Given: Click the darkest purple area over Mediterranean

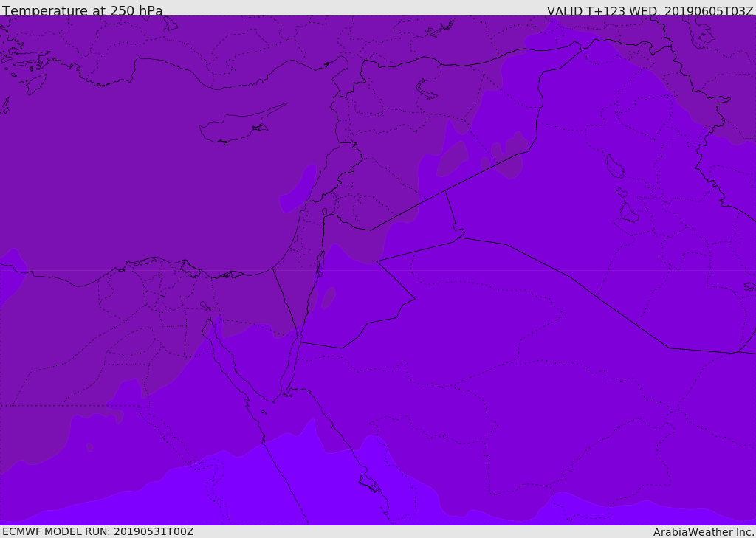Looking at the screenshot, I should tap(145, 169).
